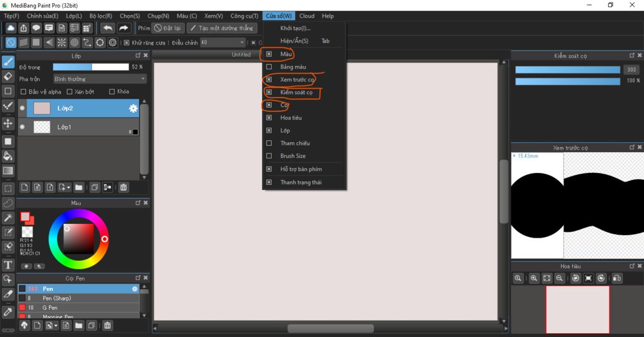Adjust the brush size slider showing 303

pos(568,70)
